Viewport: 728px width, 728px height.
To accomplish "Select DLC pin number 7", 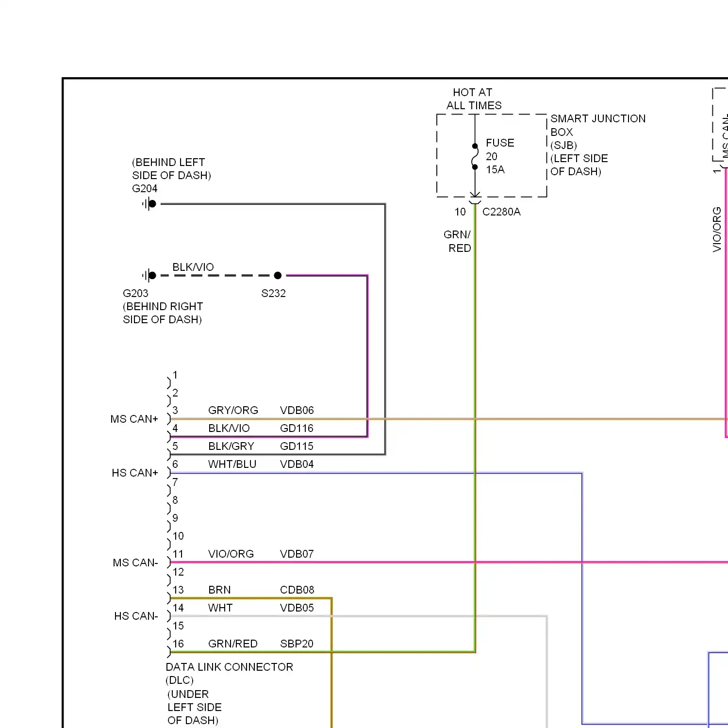I will [x=175, y=482].
